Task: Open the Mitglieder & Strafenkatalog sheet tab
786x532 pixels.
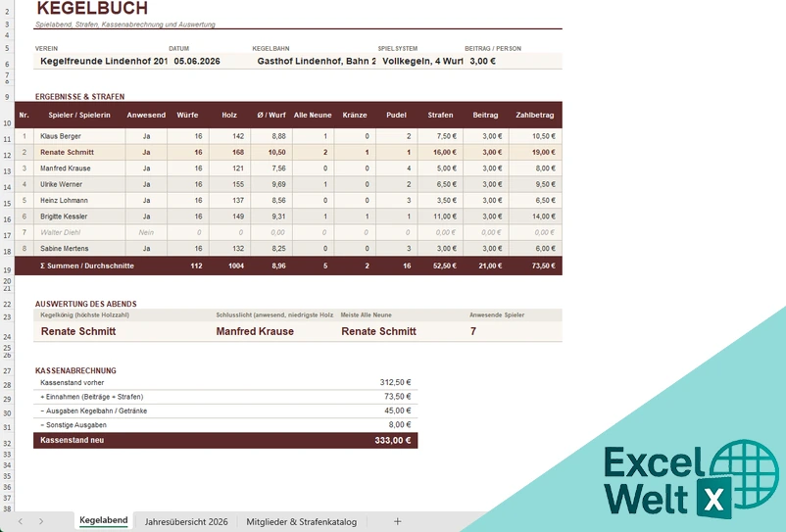Action: pyautogui.click(x=301, y=521)
